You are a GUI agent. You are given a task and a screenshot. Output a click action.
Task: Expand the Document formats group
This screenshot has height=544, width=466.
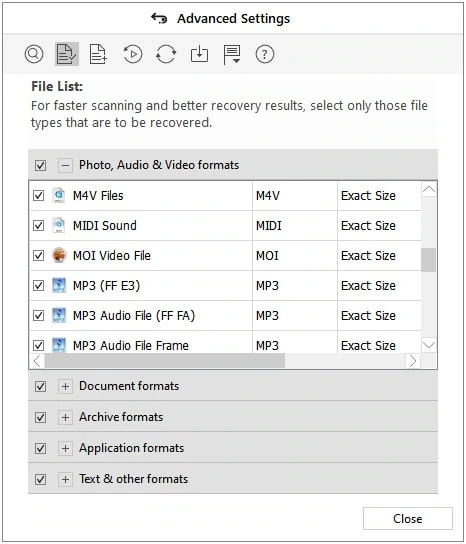click(65, 386)
